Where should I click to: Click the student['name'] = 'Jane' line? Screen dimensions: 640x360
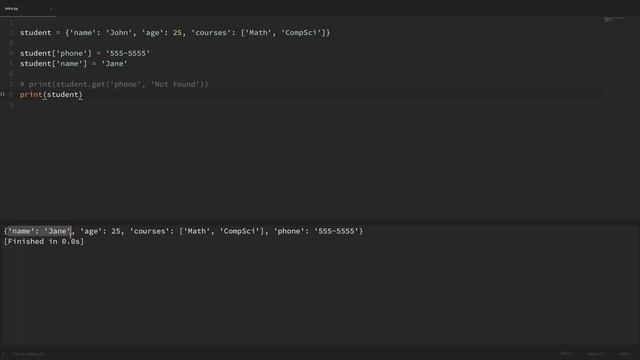[73, 64]
